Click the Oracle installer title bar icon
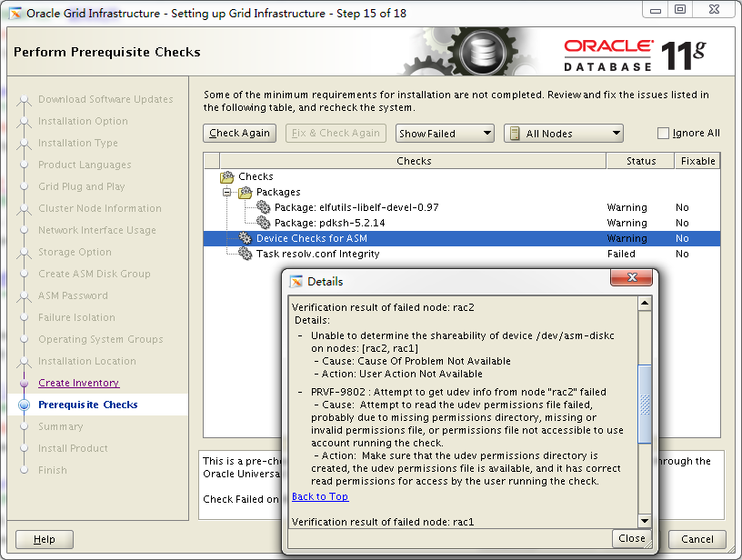 tap(15, 14)
